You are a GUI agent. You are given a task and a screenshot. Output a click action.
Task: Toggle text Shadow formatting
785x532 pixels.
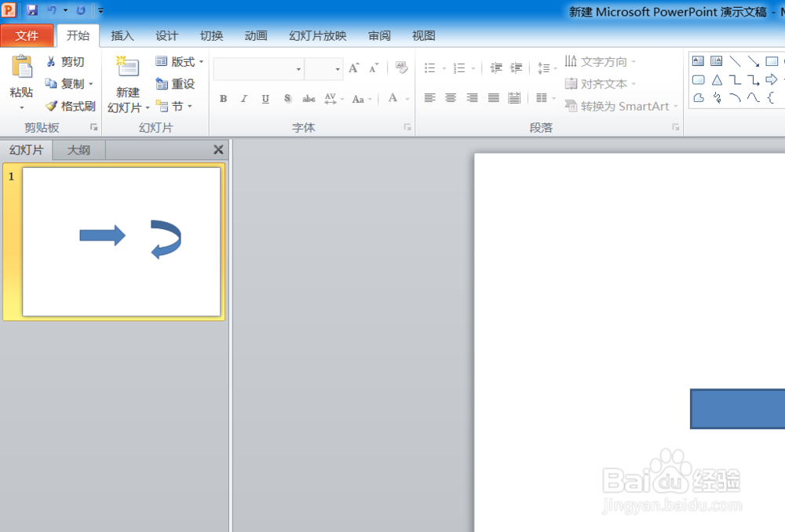tap(287, 99)
